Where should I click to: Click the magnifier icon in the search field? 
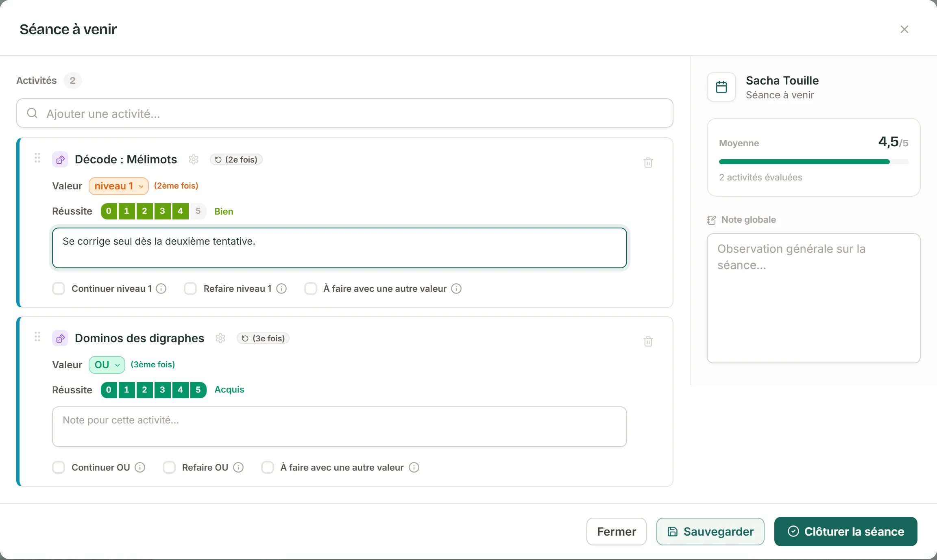pyautogui.click(x=32, y=113)
